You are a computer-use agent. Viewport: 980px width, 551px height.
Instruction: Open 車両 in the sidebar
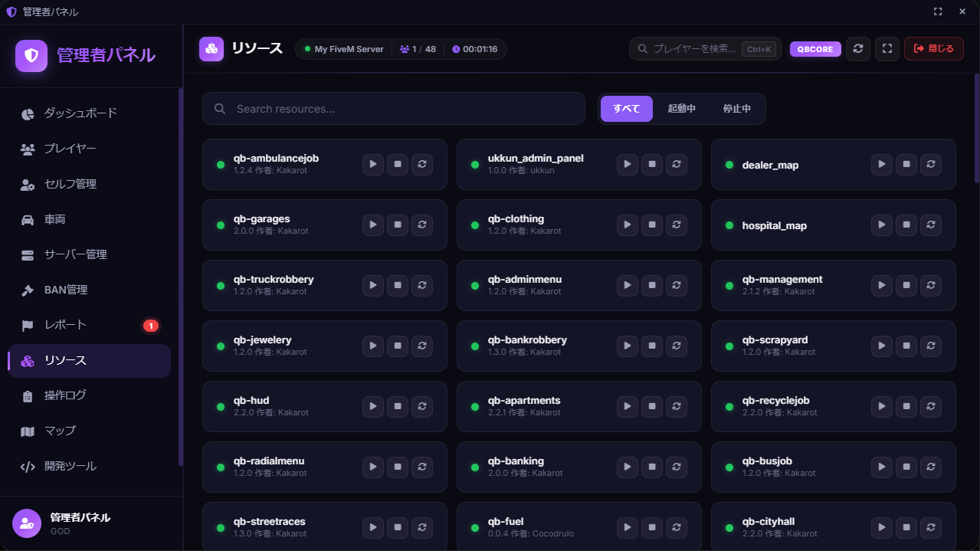point(90,219)
